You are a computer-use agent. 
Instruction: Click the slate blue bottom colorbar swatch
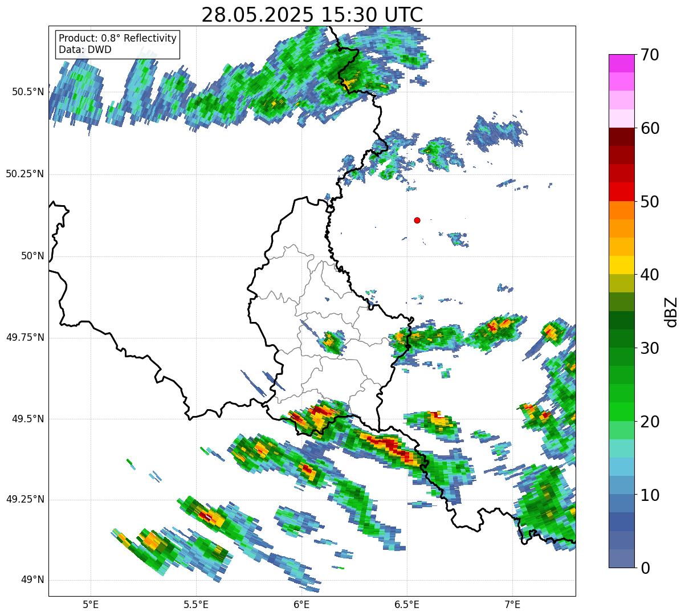621,558
